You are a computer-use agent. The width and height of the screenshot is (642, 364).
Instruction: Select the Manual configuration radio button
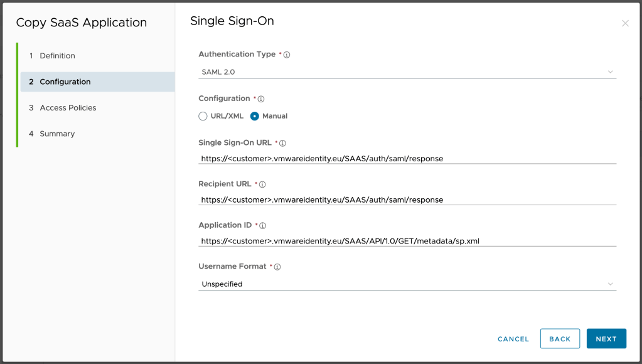point(255,116)
